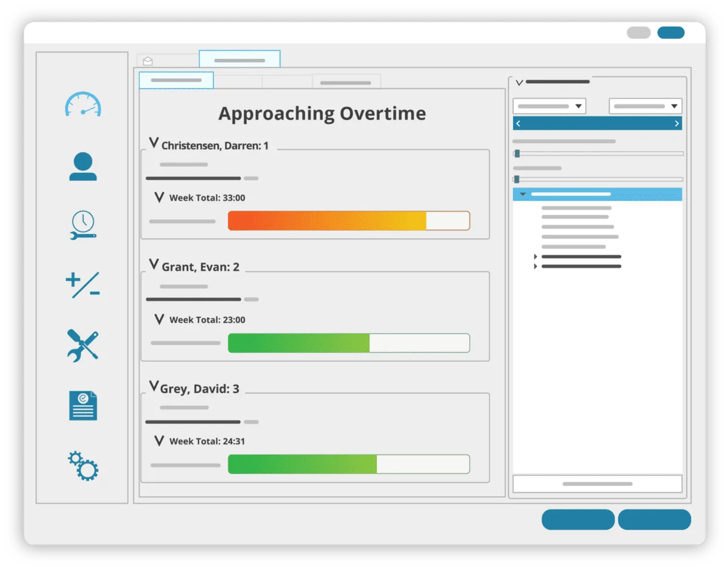Viewport: 728px width, 569px height.
Task: Select the Grey, David: 3 name label
Action: pos(200,389)
